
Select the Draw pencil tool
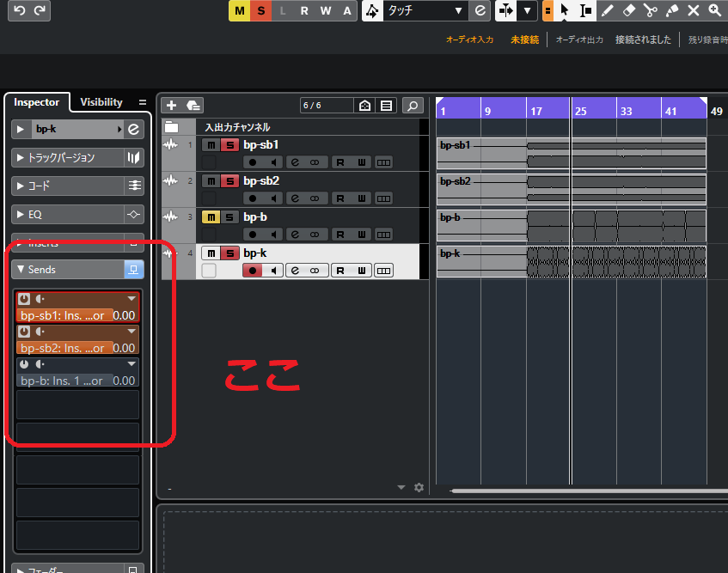(607, 10)
